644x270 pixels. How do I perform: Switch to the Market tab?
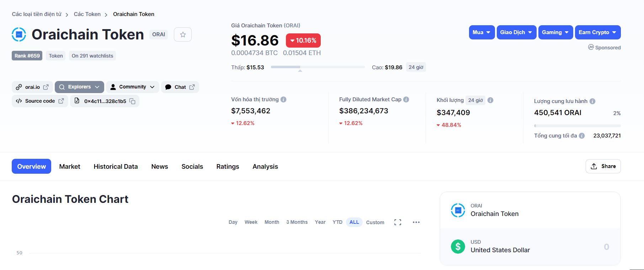(70, 166)
